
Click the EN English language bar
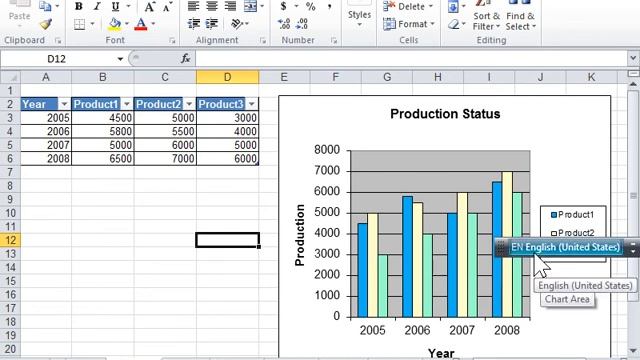565,247
